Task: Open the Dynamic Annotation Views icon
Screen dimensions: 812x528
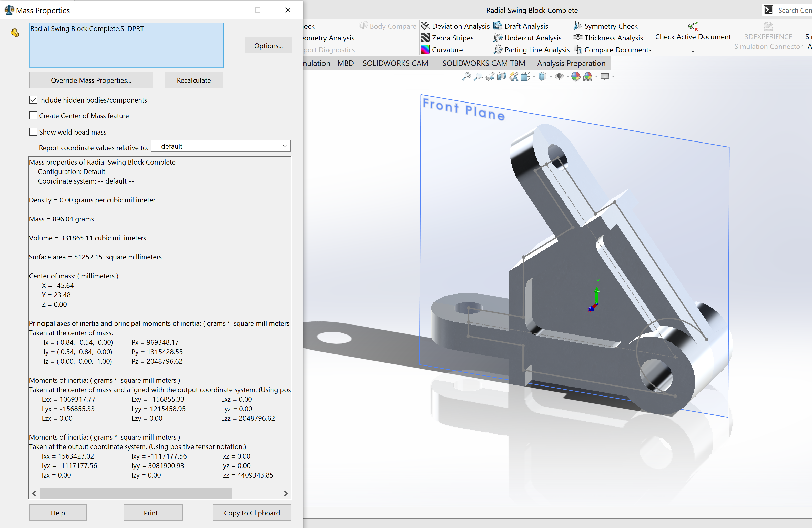Action: click(514, 76)
